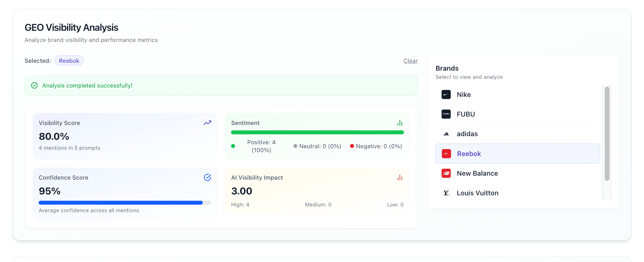Click the Clear link

411,61
